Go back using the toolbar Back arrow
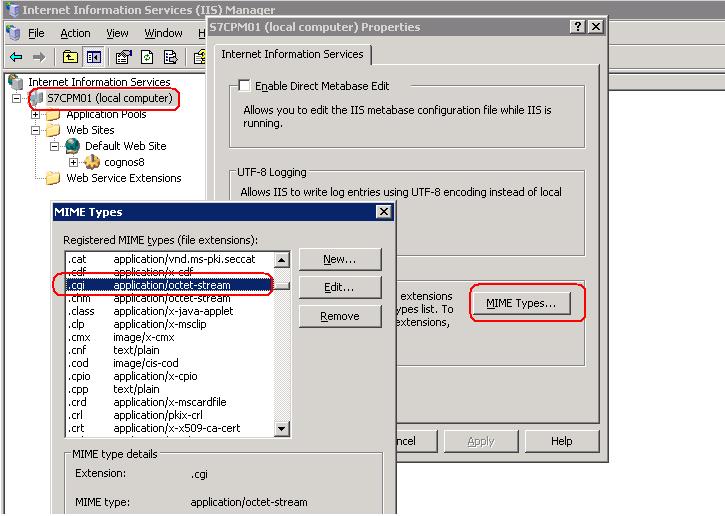The image size is (725, 516). point(16,57)
